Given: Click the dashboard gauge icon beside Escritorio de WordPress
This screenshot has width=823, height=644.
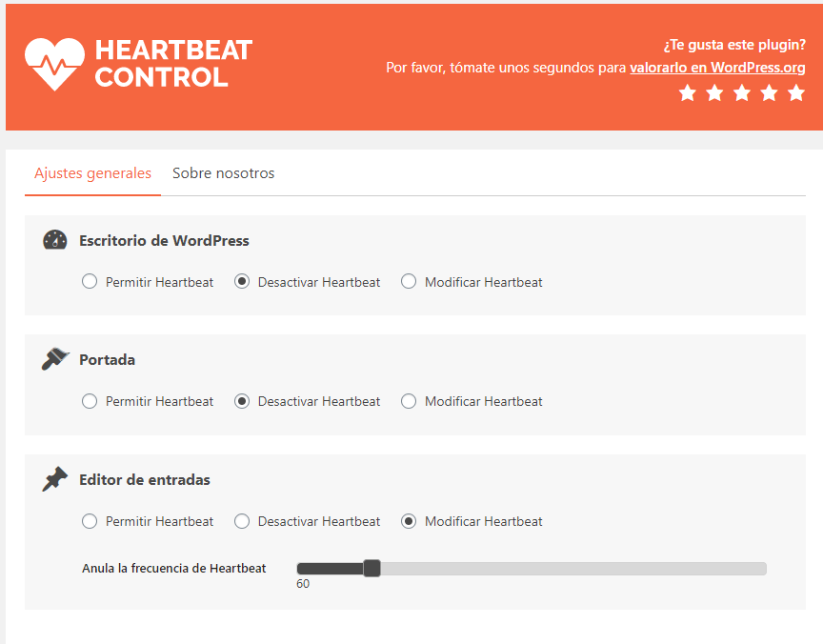Looking at the screenshot, I should pyautogui.click(x=54, y=240).
